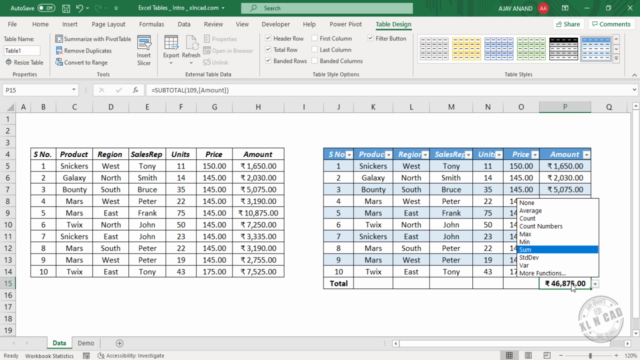Screen dimensions: 640x360
Task: Click zoom out minus icon
Action: click(x=561, y=356)
